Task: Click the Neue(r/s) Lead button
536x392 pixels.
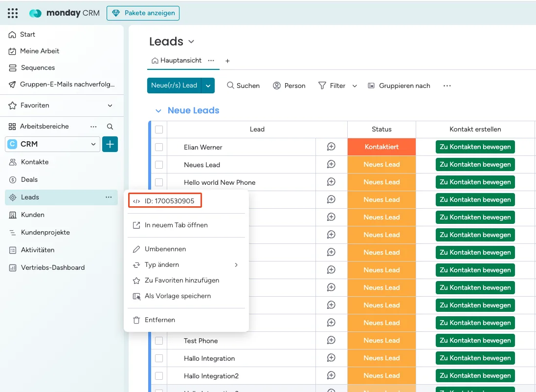Action: coord(174,86)
